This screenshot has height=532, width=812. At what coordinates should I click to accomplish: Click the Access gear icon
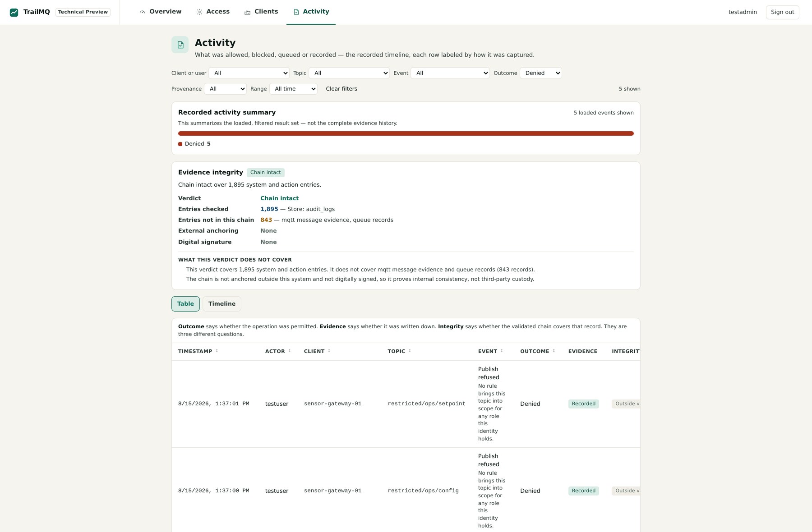(199, 12)
